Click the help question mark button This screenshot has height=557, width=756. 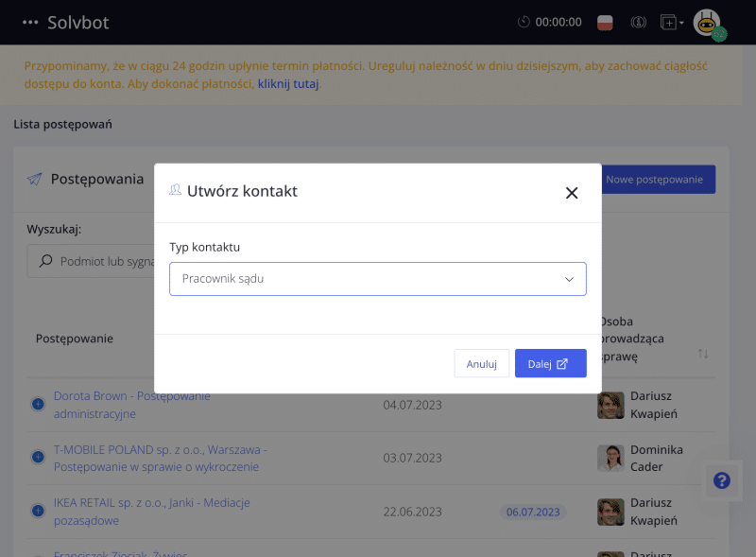pyautogui.click(x=721, y=480)
